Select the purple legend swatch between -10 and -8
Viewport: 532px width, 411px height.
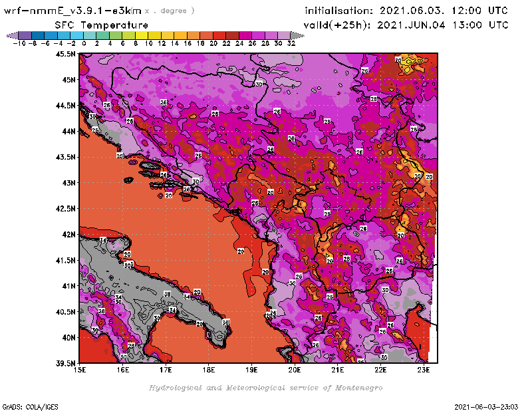click(x=25, y=35)
